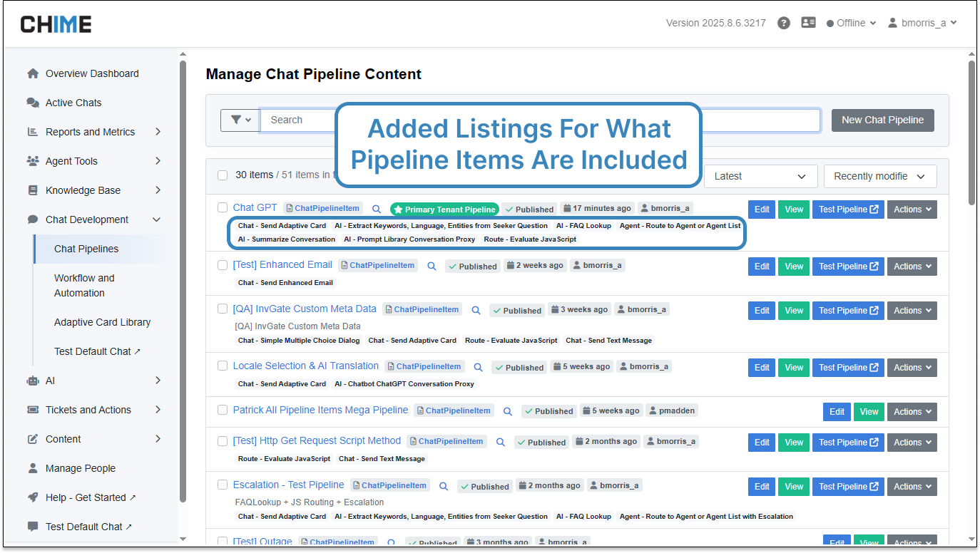Click the Reports and Metrics chart icon
This screenshot has width=980, height=553.
coord(33,132)
